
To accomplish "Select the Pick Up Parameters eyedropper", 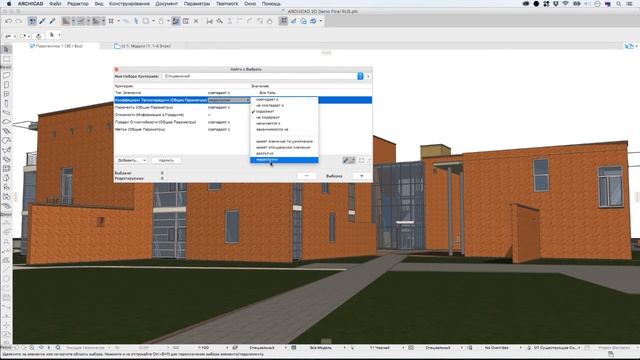I will point(42,21).
